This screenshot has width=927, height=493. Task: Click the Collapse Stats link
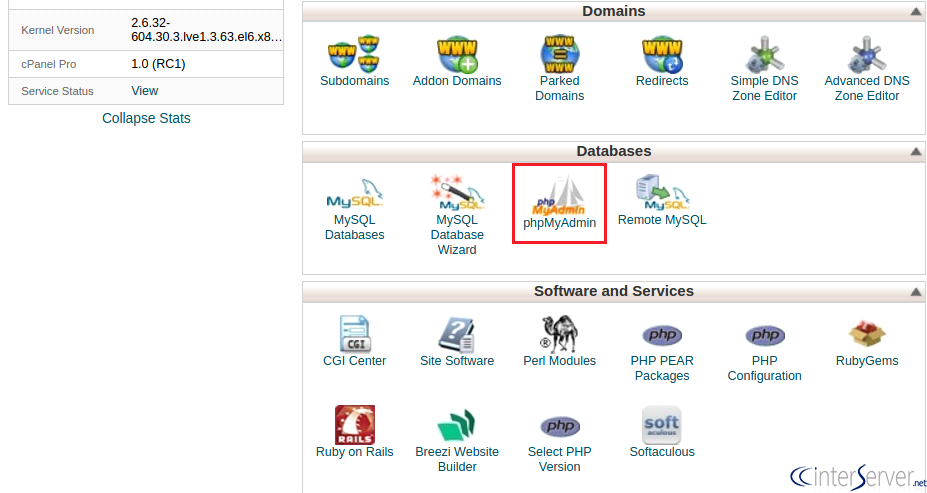(146, 118)
